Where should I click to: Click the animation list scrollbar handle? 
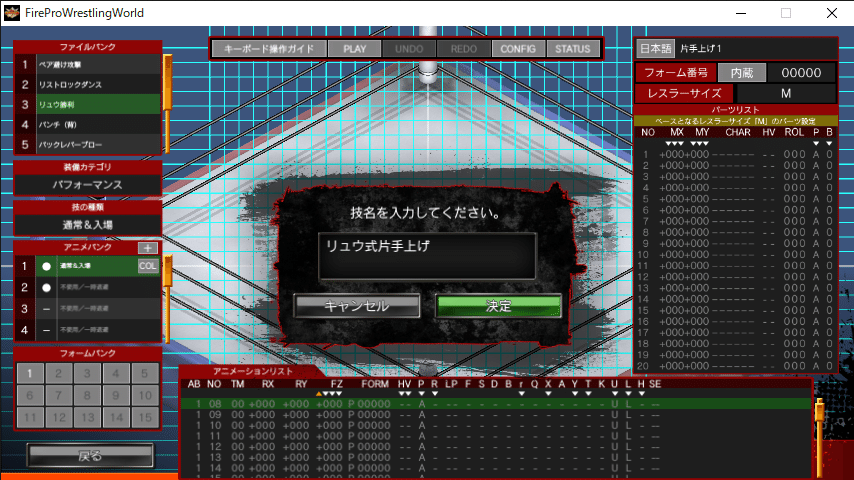coord(819,409)
